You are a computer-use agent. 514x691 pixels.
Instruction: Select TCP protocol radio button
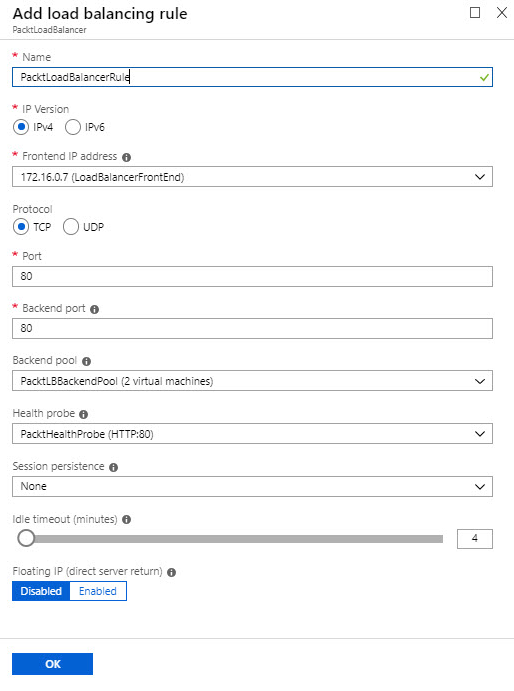[21, 227]
